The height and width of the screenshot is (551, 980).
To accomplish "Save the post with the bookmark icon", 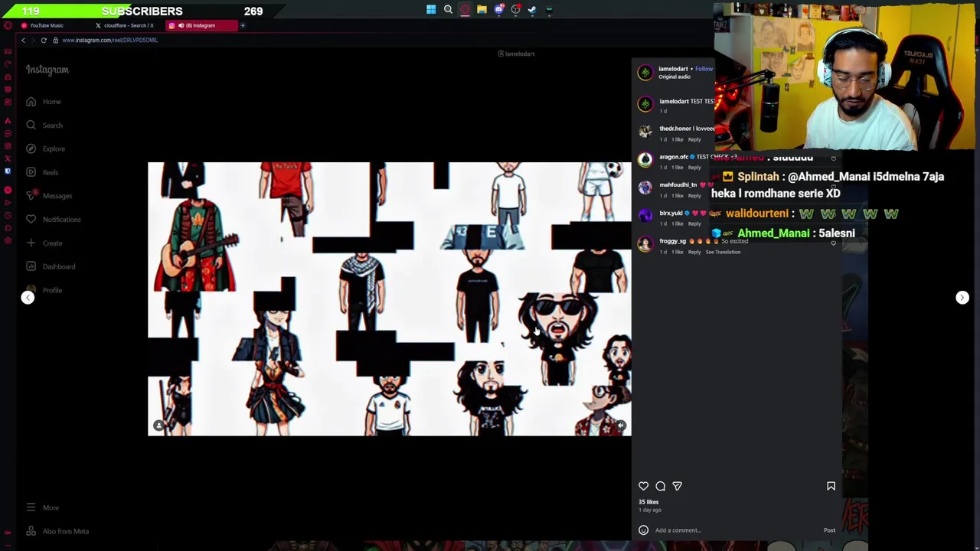I will [831, 486].
